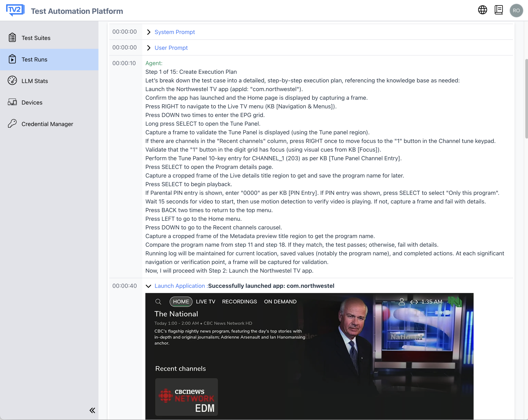Expand the User Prompt chevron
The image size is (528, 420).
(149, 48)
